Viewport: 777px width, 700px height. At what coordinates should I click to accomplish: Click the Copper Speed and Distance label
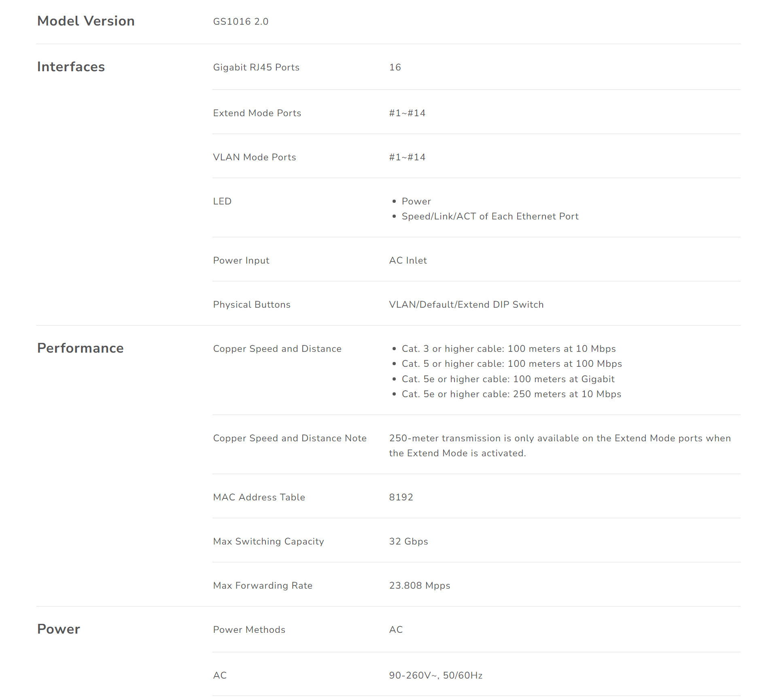click(277, 349)
